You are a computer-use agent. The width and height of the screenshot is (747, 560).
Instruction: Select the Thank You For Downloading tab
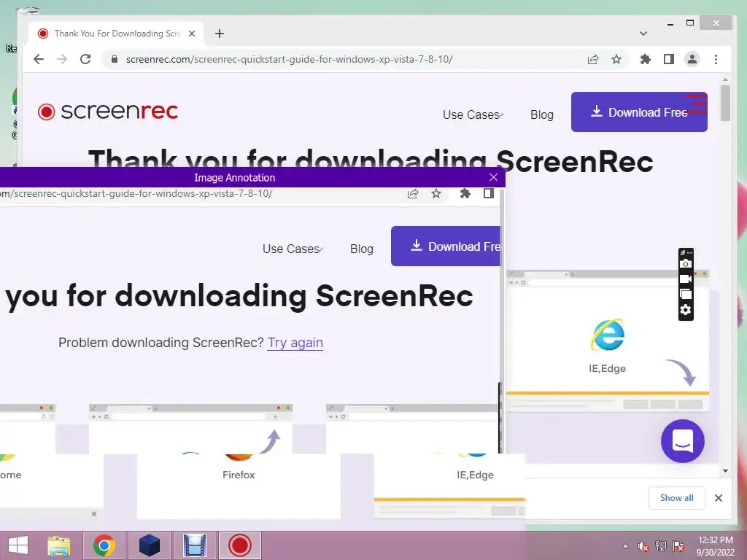116,34
